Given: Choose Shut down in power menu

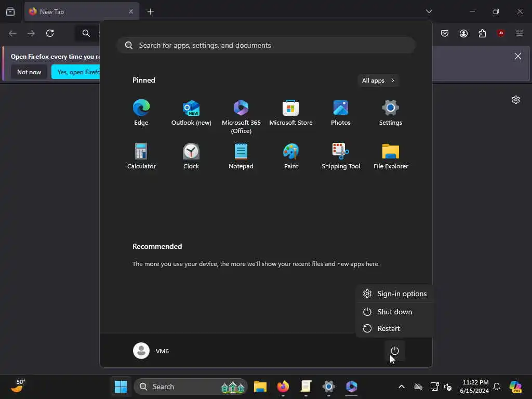Looking at the screenshot, I should pyautogui.click(x=395, y=312).
